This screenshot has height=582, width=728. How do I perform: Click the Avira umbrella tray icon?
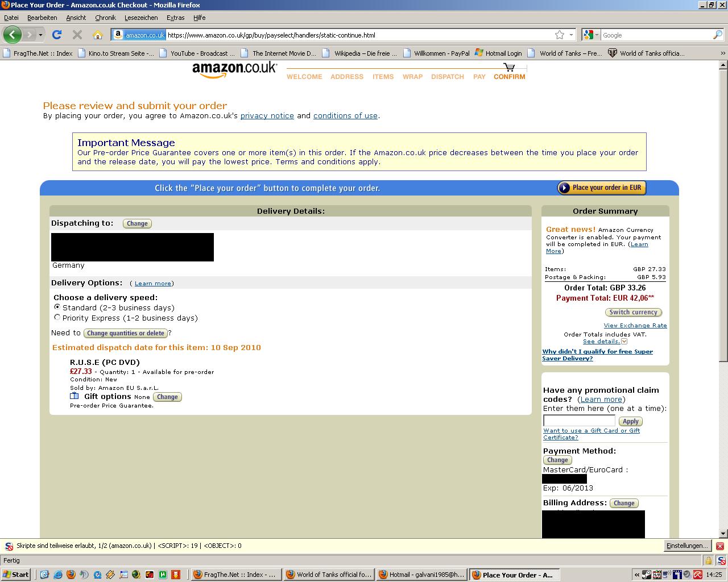pyautogui.click(x=697, y=575)
